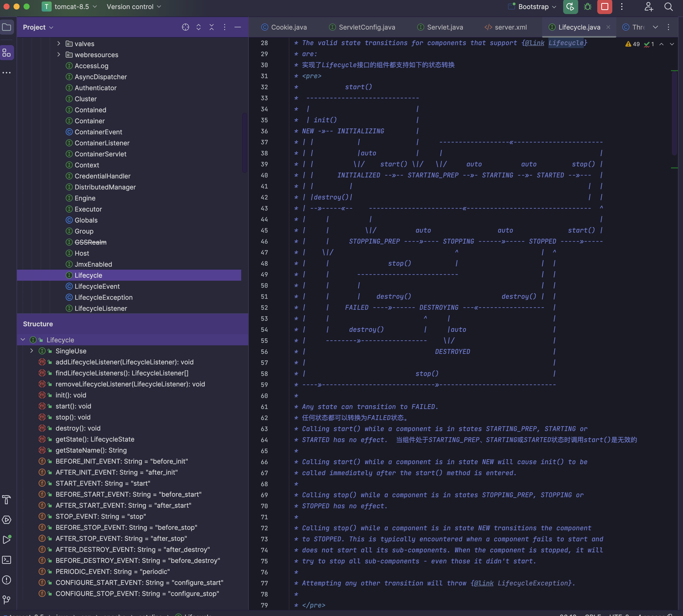Expand the SingleUse node in Structure
Image resolution: width=683 pixels, height=616 pixels.
click(x=32, y=351)
